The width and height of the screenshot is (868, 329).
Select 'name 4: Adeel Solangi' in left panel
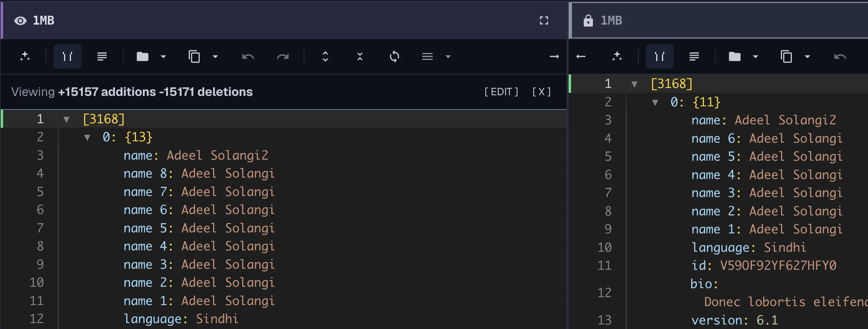[199, 246]
